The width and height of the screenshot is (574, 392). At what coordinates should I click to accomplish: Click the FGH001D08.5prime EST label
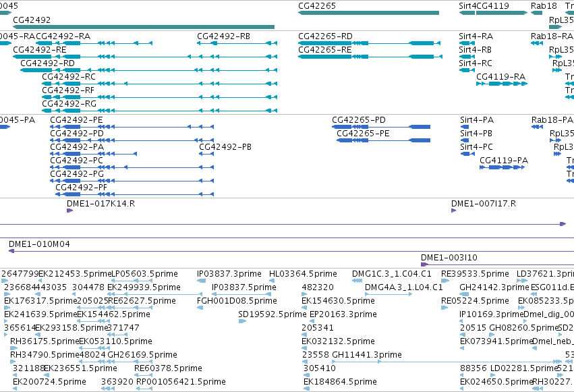point(237,301)
